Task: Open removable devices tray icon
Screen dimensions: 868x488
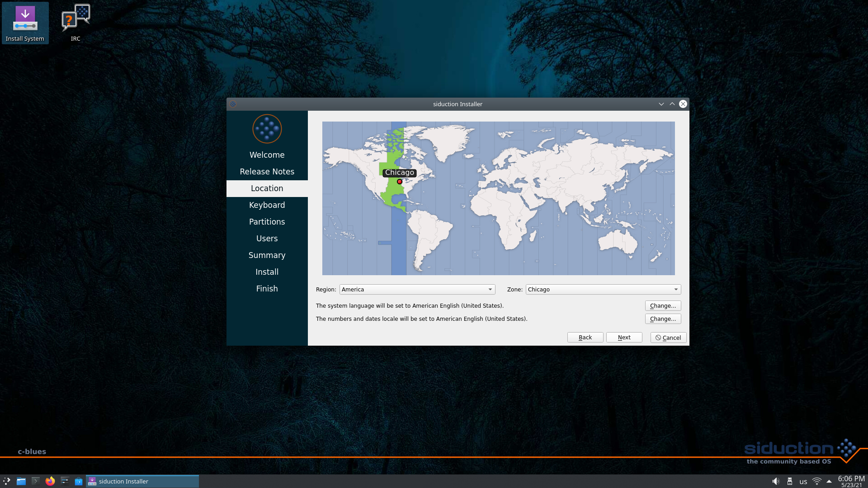Action: [x=790, y=482]
